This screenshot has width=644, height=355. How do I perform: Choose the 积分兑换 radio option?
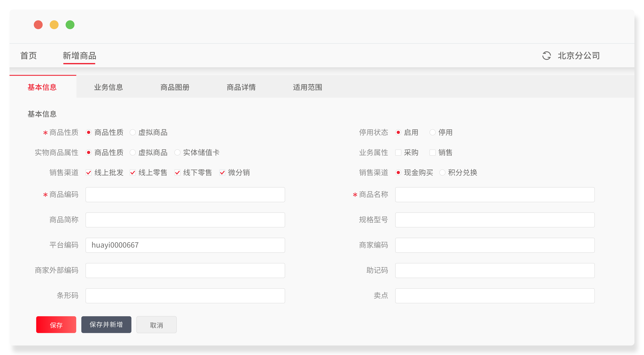tap(442, 172)
